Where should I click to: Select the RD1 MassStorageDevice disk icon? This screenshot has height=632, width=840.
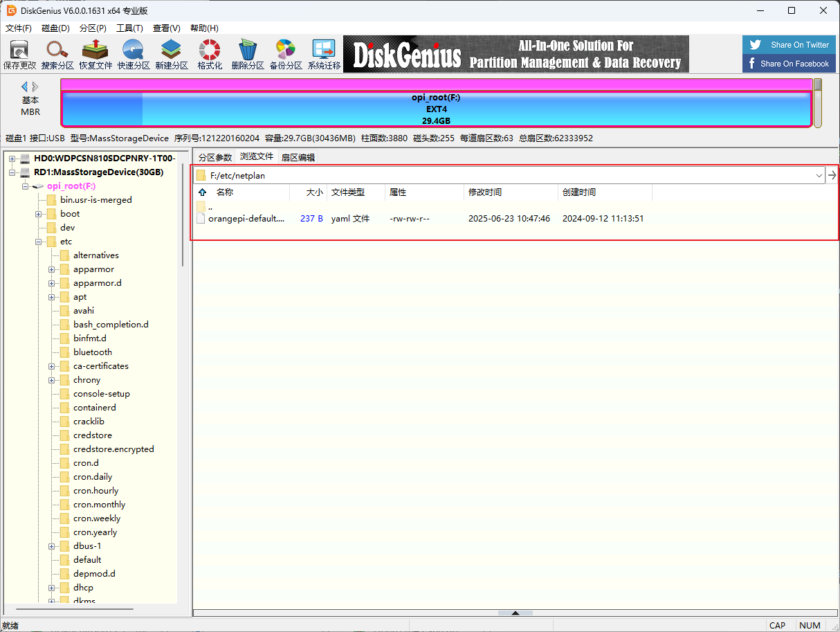(x=26, y=172)
